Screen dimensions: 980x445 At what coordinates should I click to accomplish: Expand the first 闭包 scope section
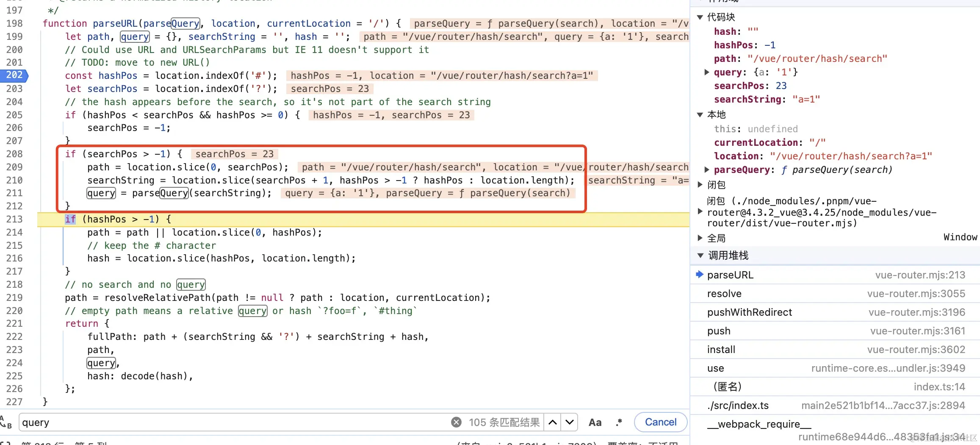pyautogui.click(x=700, y=184)
